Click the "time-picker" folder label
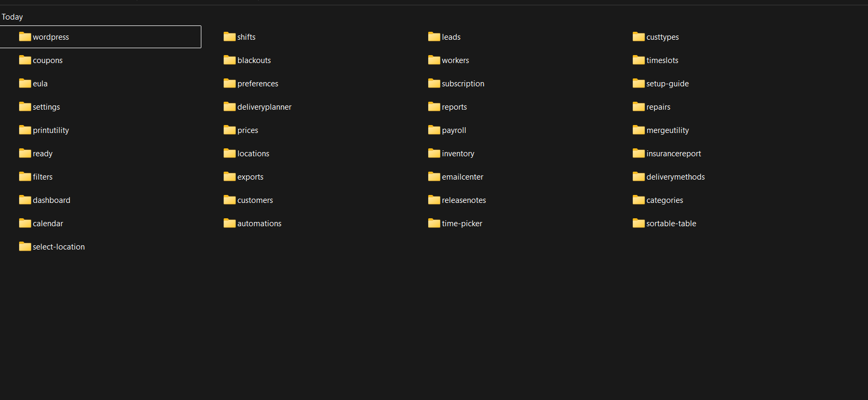 click(x=462, y=224)
